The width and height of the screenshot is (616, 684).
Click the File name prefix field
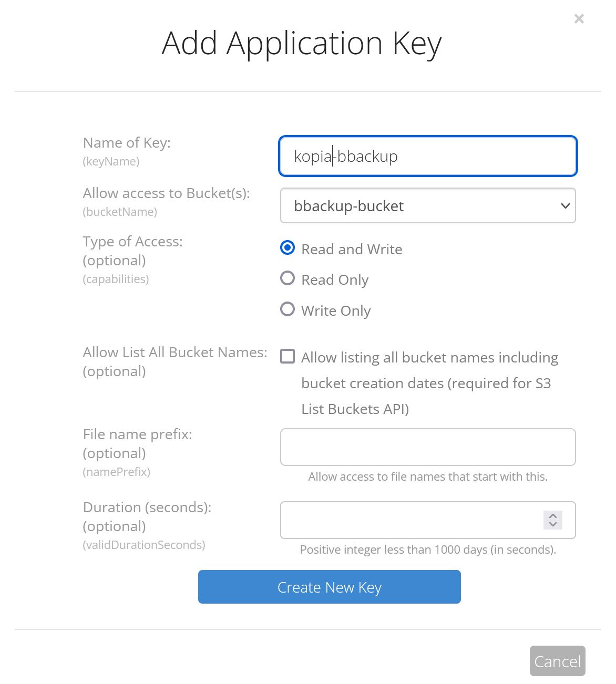tap(428, 447)
